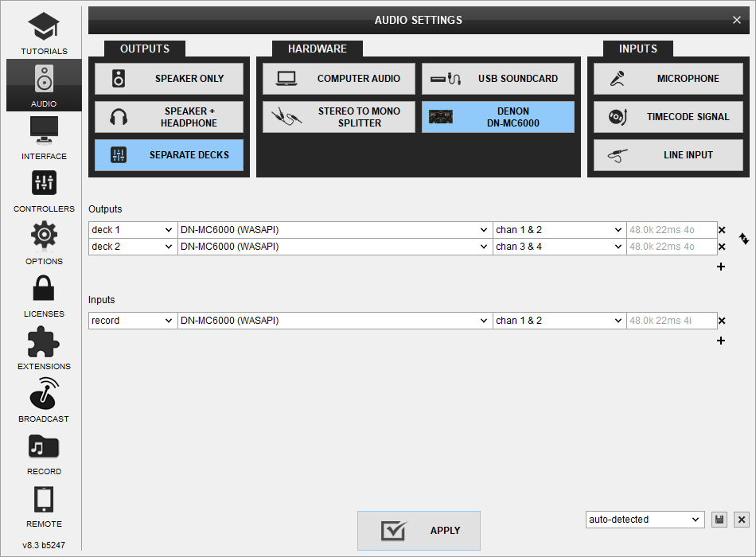Open the chan 3 & 4 channel dropdown
The width and height of the screenshot is (756, 557).
[x=559, y=247]
